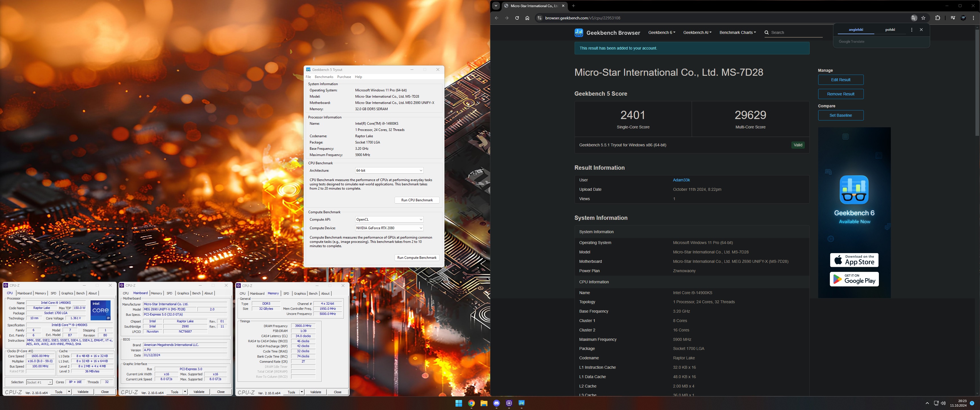This screenshot has width=980, height=410.
Task: Click the Google Translate icon in address bar
Action: coord(914,18)
